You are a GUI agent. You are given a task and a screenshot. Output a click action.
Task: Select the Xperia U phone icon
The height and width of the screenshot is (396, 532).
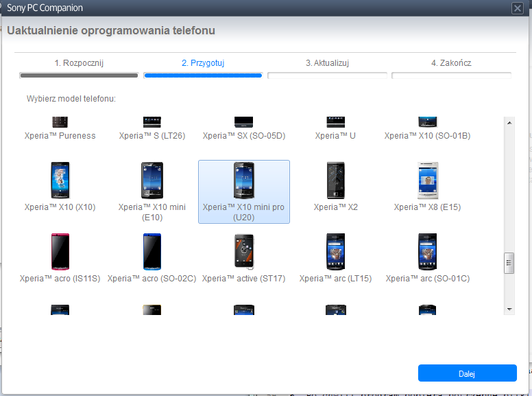pos(335,122)
